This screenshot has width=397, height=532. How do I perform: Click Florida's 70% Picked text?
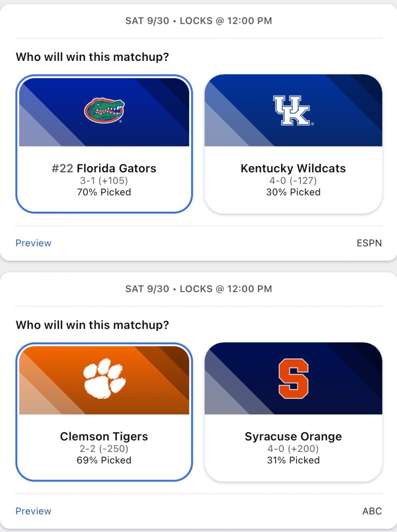pos(104,192)
